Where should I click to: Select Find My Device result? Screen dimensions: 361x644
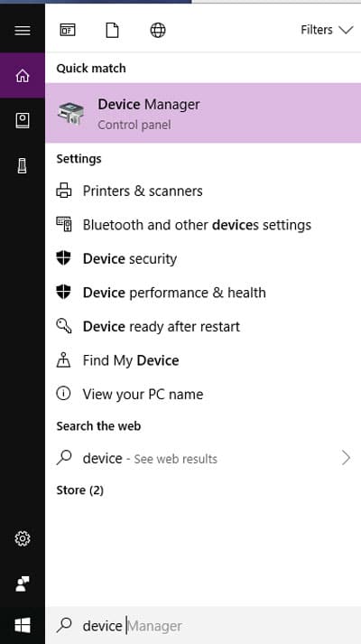203,360
